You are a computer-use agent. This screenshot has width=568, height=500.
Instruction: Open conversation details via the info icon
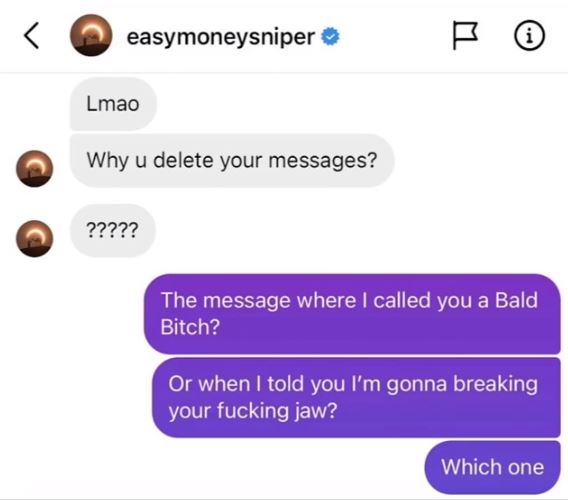tap(529, 36)
